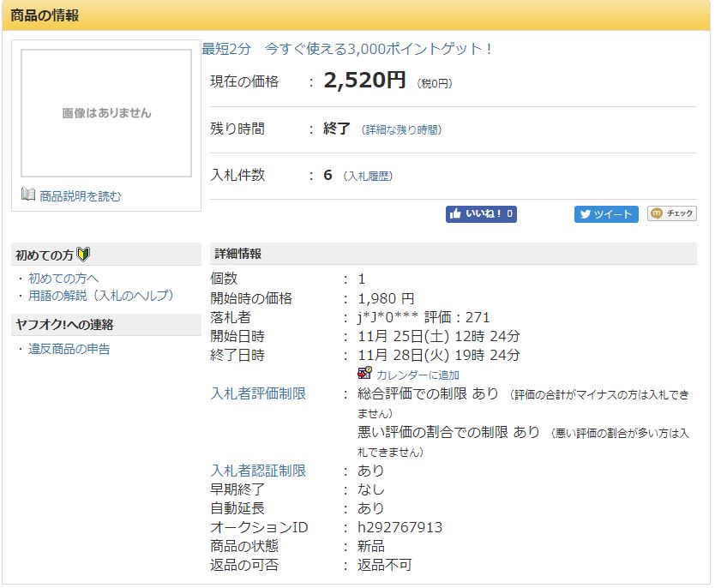Click the Facebook いいね! thumbs-up button
715x588 pixels.
click(480, 214)
